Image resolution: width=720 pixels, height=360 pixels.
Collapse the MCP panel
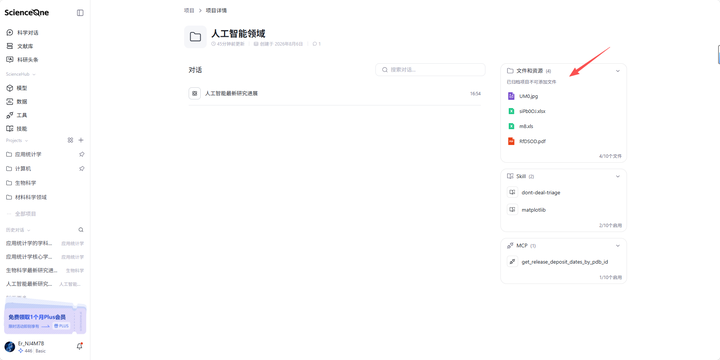point(618,246)
